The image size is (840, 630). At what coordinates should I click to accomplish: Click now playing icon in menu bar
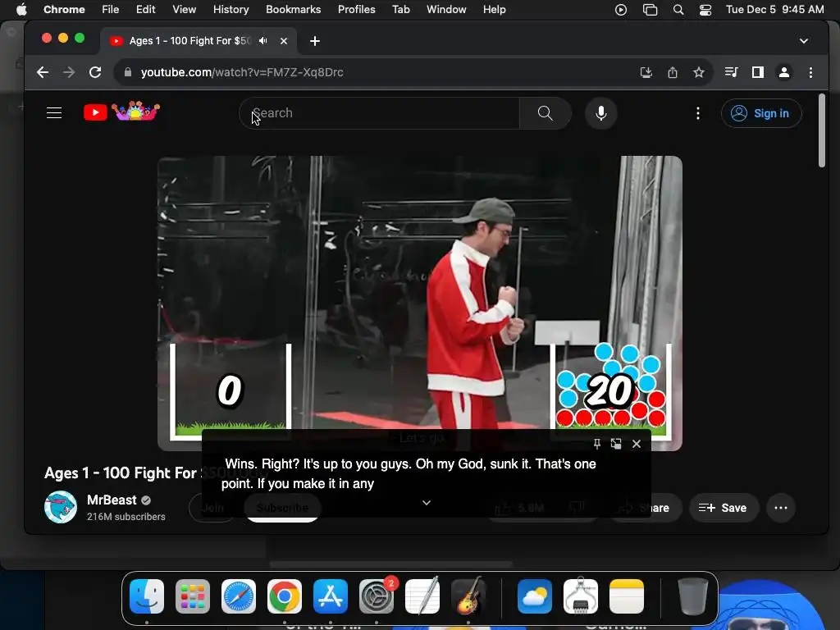click(621, 10)
